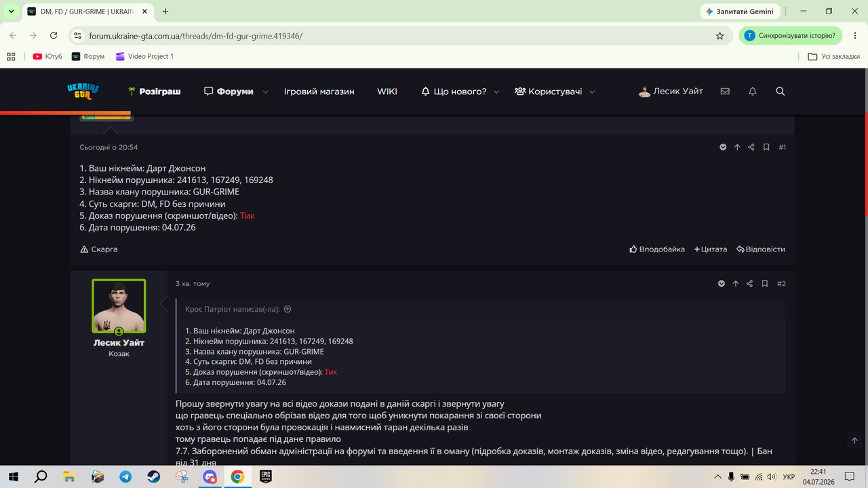Open the tab search dropdown arrow
The image size is (868, 488).
point(11,12)
